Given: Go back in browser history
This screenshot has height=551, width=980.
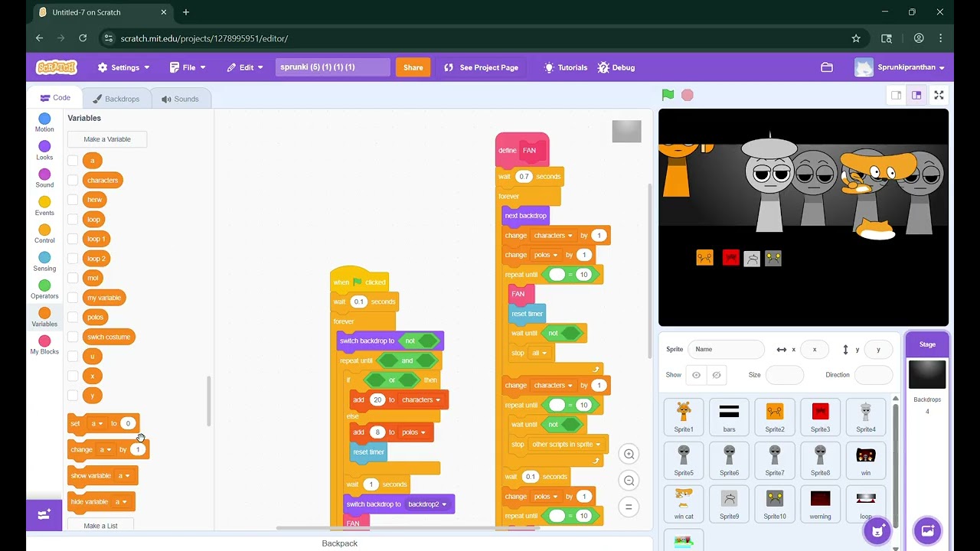Looking at the screenshot, I should pyautogui.click(x=40, y=38).
